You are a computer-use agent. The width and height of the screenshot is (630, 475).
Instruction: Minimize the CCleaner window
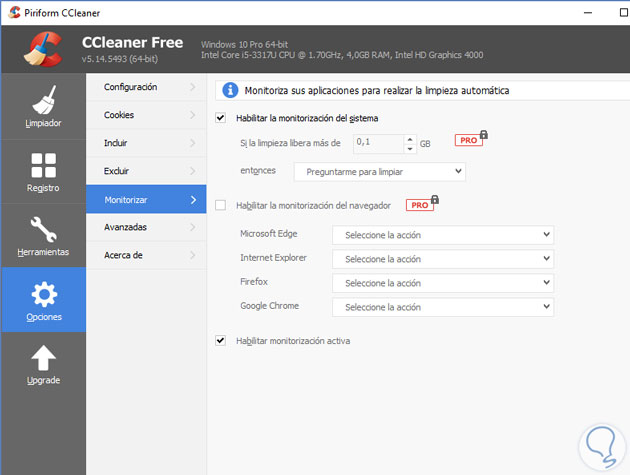(588, 12)
